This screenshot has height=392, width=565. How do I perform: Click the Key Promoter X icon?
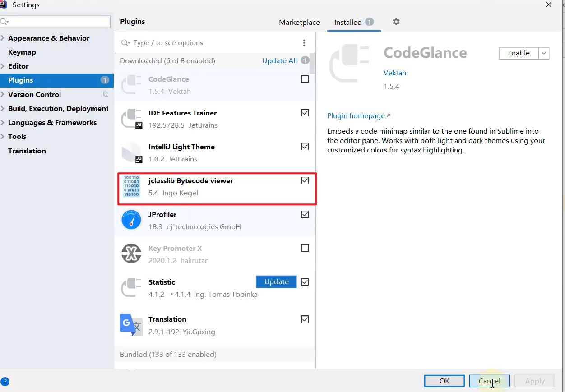131,254
